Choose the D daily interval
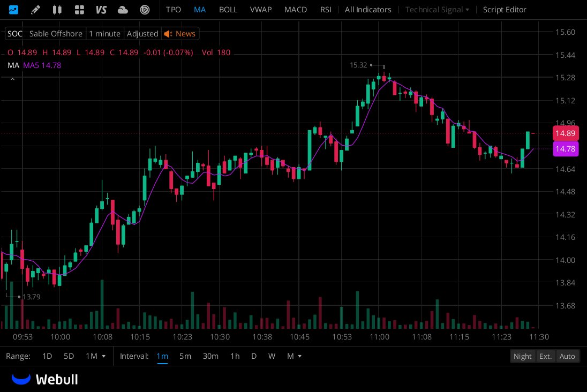587x392 pixels. click(254, 356)
